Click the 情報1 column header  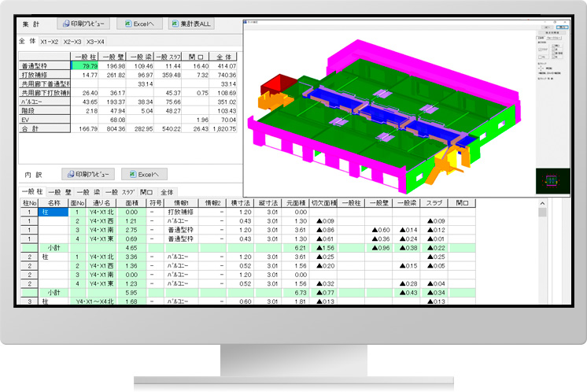click(x=182, y=203)
